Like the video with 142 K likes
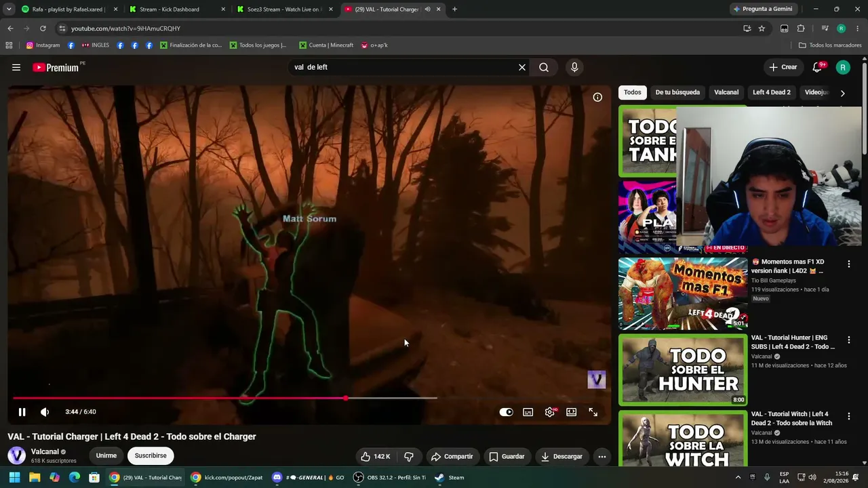Screen dimensions: 868x488 (x=375, y=456)
